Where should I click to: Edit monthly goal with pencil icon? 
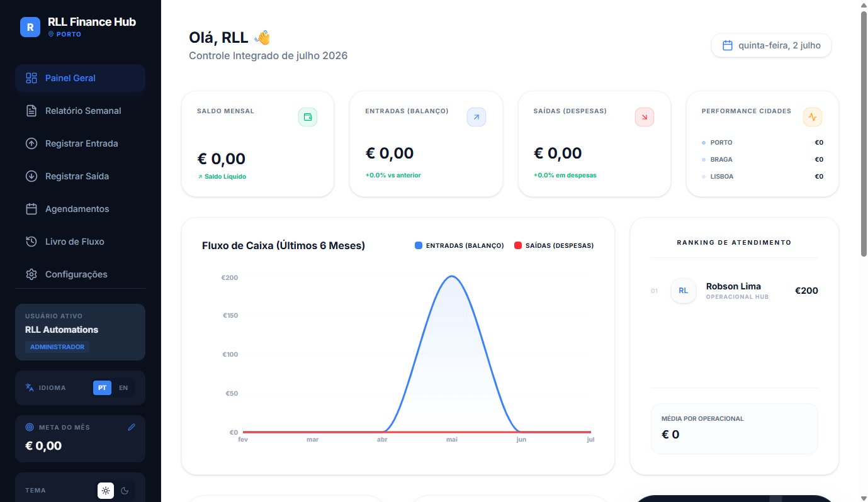[x=132, y=427]
